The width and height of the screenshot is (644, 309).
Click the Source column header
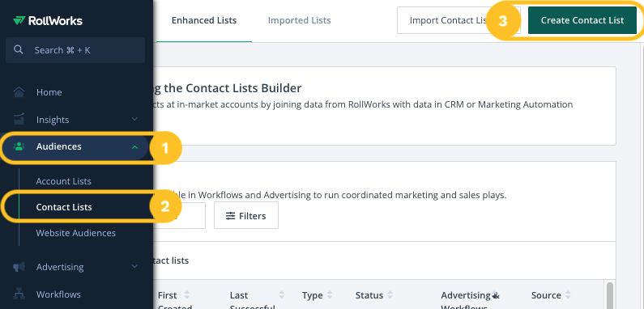[546, 295]
